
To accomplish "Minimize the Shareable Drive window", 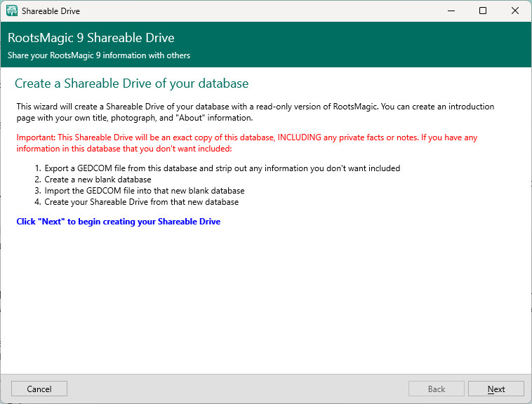I will 450,11.
